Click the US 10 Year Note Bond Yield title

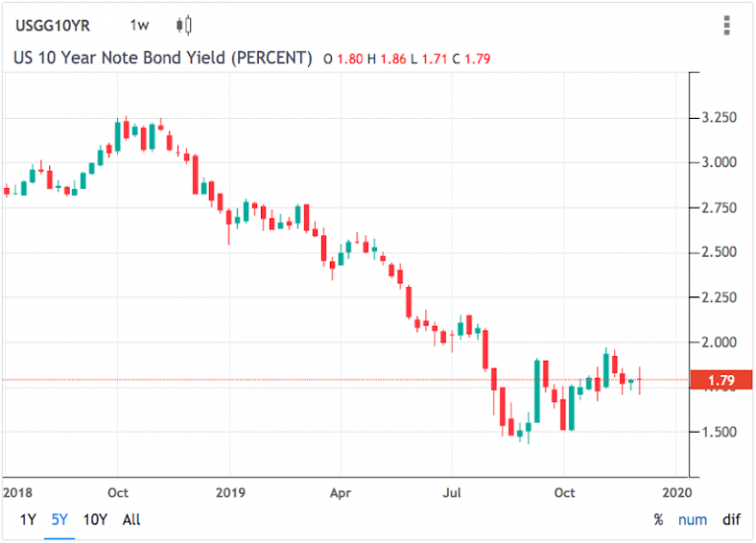pos(162,58)
